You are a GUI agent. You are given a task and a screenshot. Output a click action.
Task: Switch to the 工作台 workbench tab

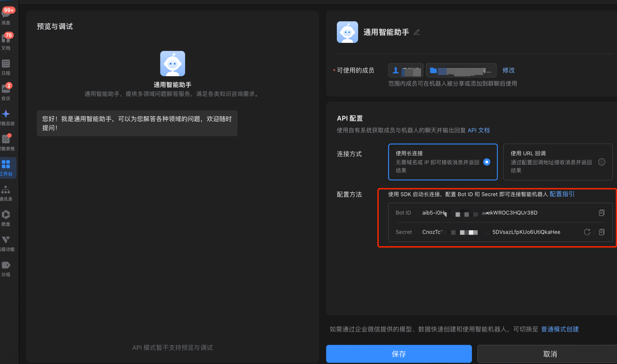(6, 167)
